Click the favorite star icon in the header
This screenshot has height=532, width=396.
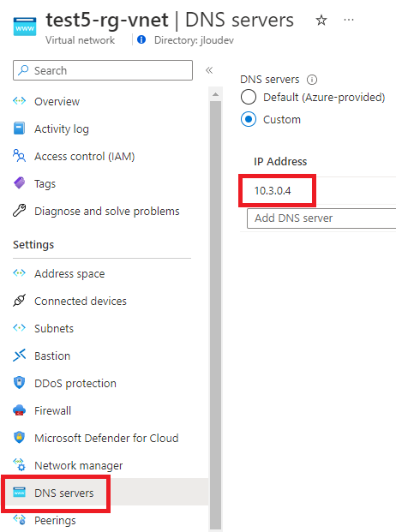coord(321,21)
